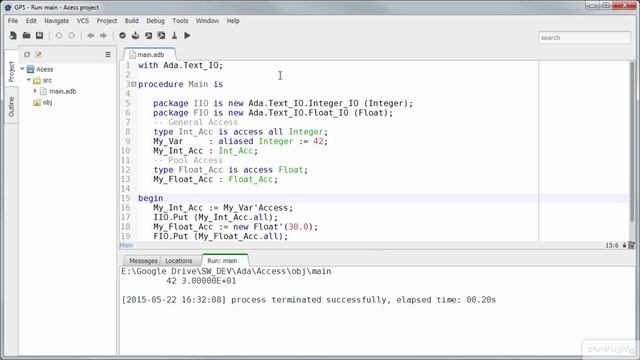Image resolution: width=640 pixels, height=360 pixels.
Task: Run main with the play icon
Action: [187, 36]
